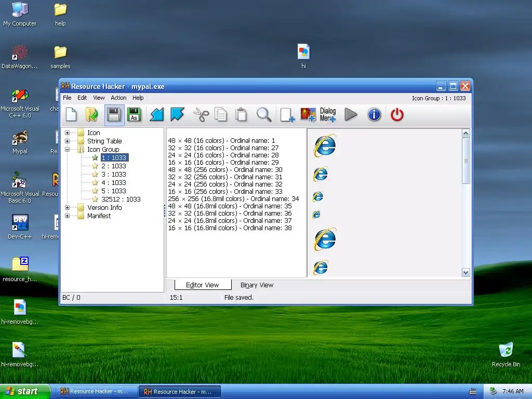Click the New blank file toolbar icon

pyautogui.click(x=71, y=115)
